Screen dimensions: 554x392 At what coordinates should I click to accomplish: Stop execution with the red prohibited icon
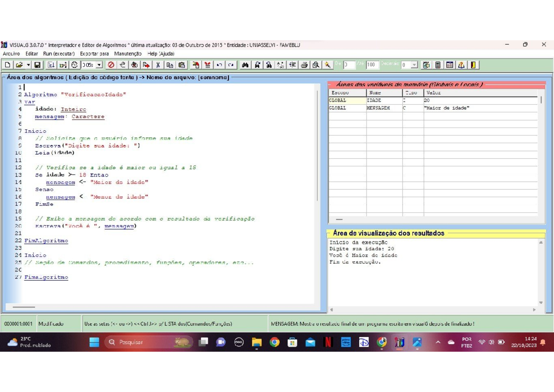(x=111, y=65)
